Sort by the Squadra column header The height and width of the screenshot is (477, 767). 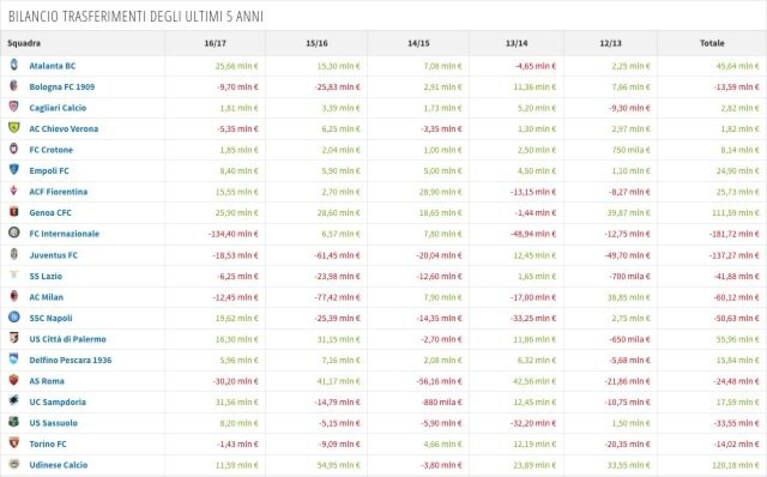tap(24, 44)
